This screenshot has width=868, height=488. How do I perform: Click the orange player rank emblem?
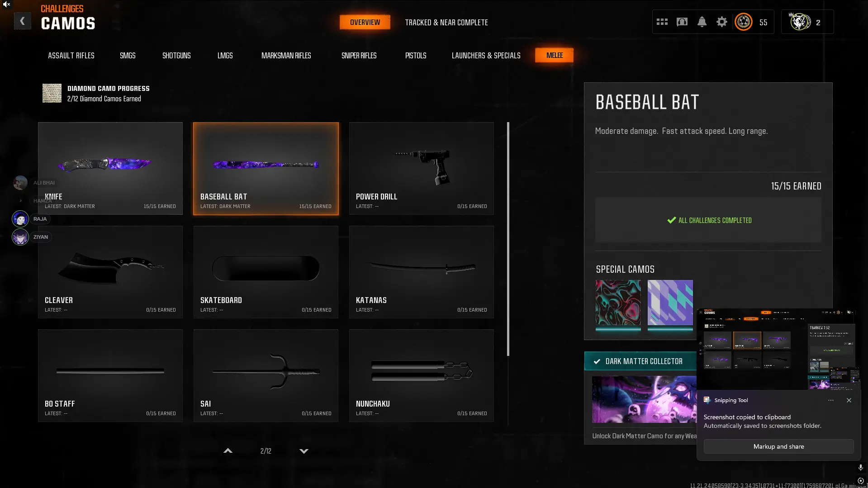pos(744,22)
